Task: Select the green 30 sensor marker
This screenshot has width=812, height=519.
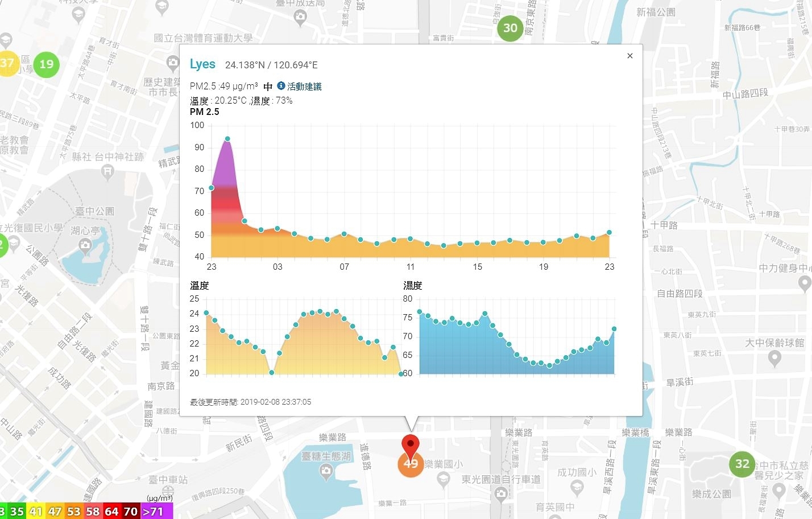Action: coord(510,28)
